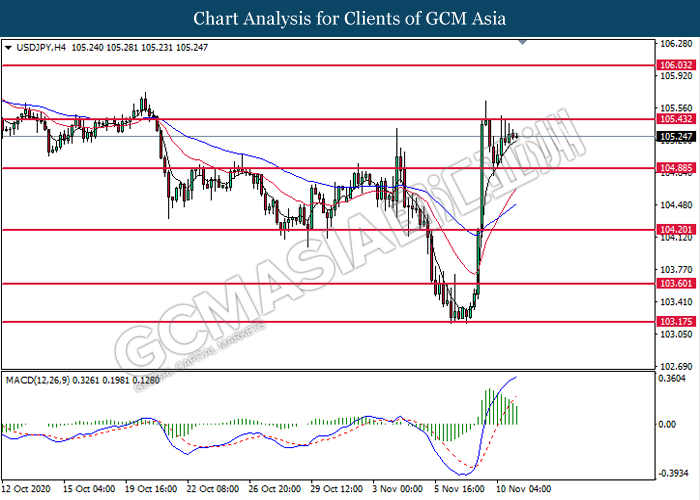Click the 106.280 price scale value
The width and height of the screenshot is (700, 500).
676,44
